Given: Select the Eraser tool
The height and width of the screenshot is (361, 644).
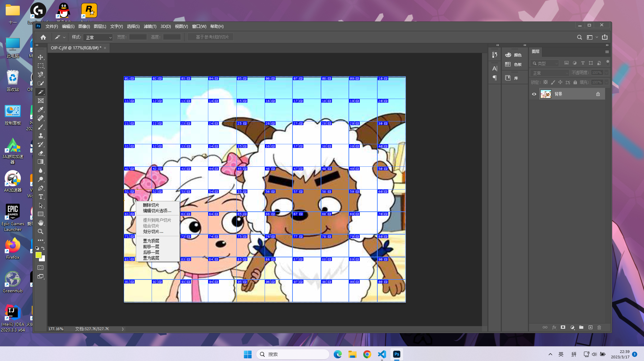Looking at the screenshot, I should pyautogui.click(x=41, y=153).
